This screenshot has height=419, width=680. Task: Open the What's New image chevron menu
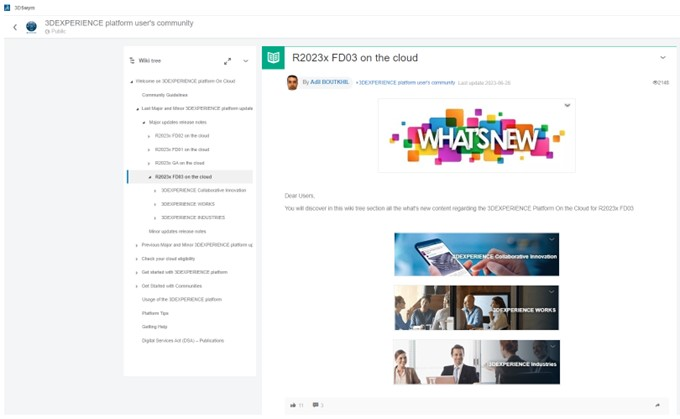(x=567, y=105)
